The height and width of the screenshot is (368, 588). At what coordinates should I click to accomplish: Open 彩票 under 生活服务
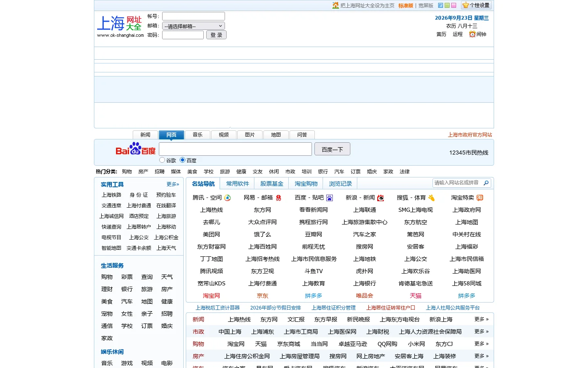click(x=127, y=277)
